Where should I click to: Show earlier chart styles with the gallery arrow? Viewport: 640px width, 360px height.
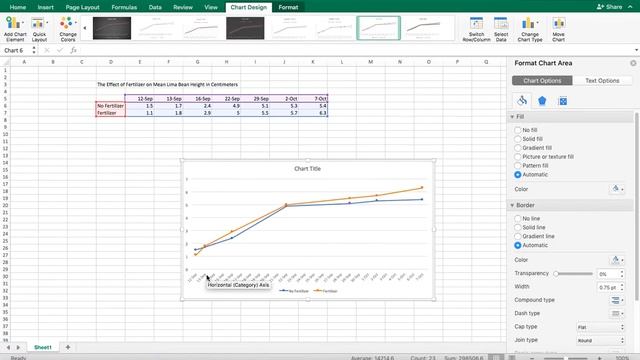pyautogui.click(x=84, y=28)
